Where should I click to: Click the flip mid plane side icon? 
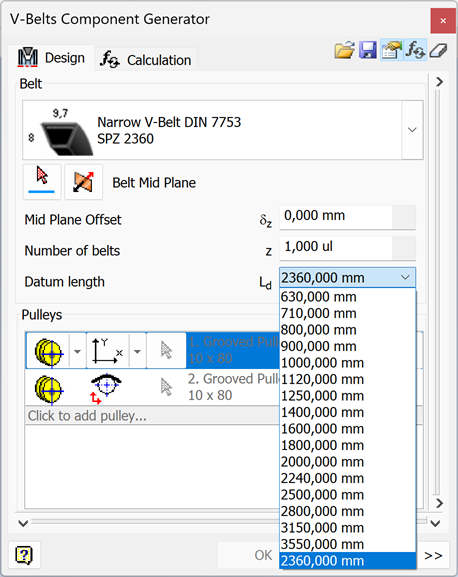[x=84, y=182]
